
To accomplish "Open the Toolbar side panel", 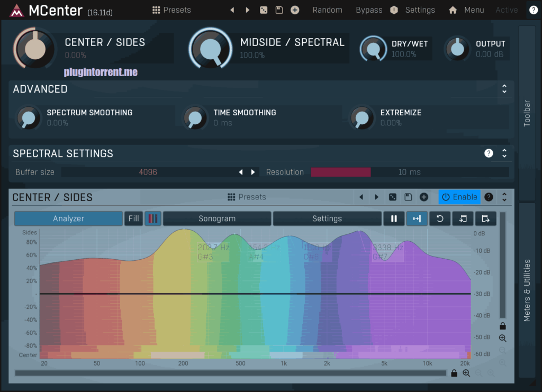I will pos(527,113).
